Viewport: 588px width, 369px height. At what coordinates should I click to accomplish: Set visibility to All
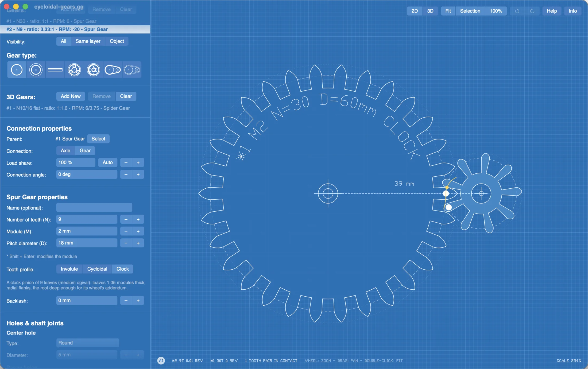tap(63, 41)
